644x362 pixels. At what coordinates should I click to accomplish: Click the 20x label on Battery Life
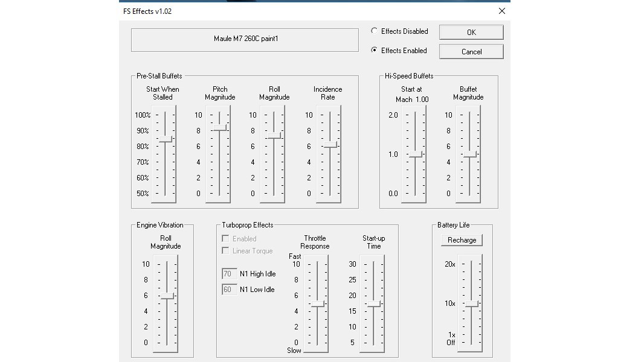coord(449,264)
